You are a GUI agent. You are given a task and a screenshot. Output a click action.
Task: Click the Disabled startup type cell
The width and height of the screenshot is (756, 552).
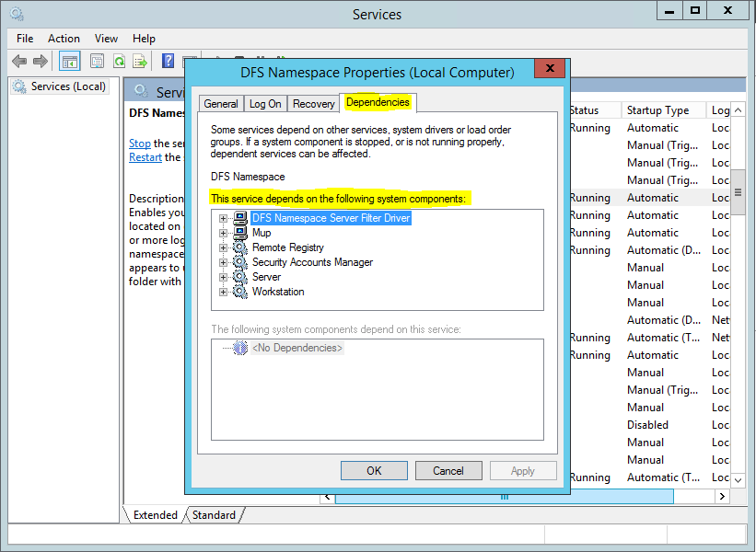[647, 425]
